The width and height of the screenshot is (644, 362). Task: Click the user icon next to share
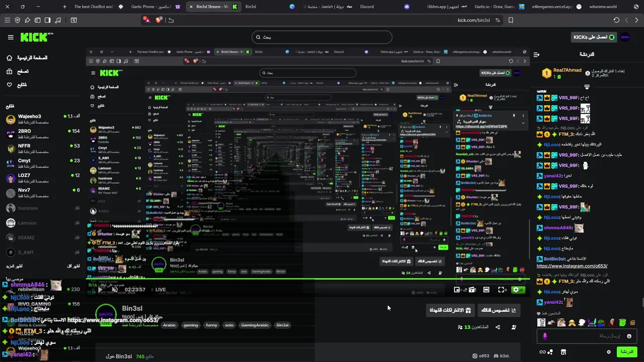pos(514,327)
